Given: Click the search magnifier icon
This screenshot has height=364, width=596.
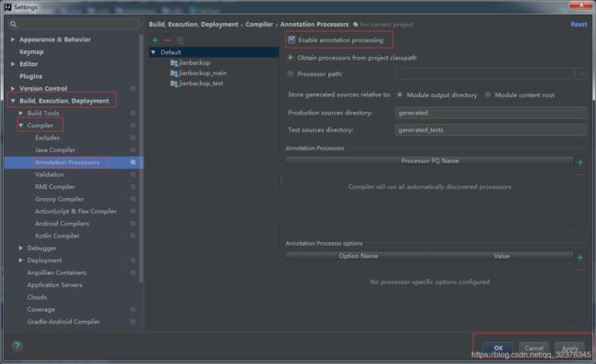Looking at the screenshot, I should pyautogui.click(x=14, y=25).
